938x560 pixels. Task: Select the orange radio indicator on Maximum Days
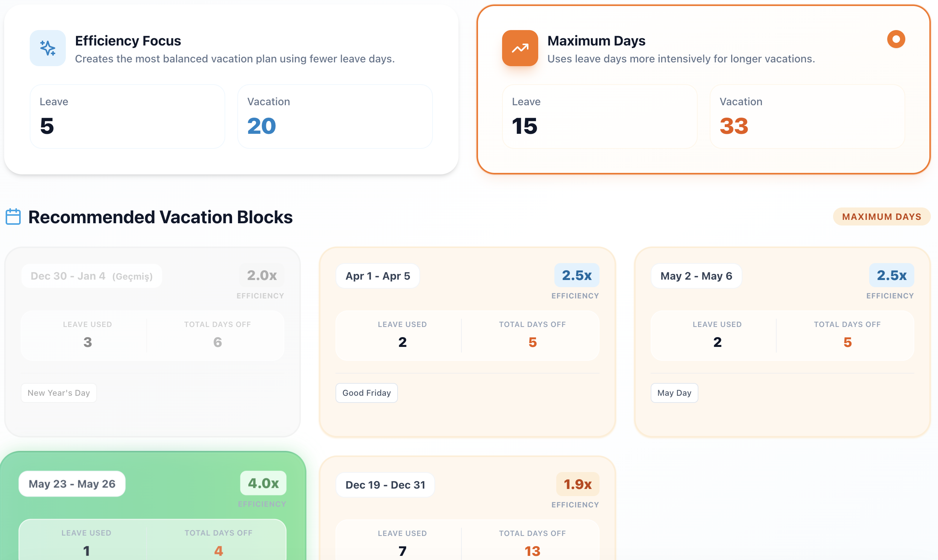tap(896, 39)
